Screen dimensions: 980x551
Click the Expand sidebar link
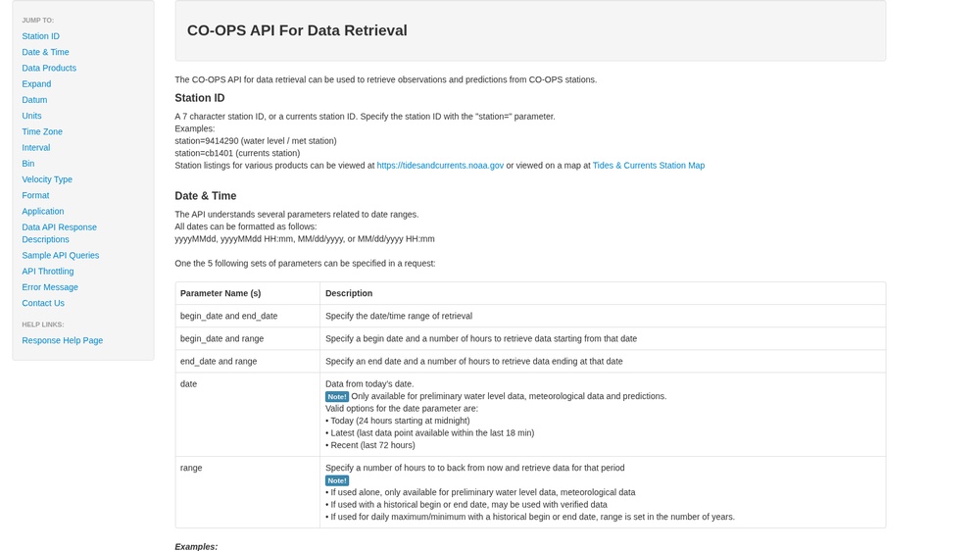[36, 83]
